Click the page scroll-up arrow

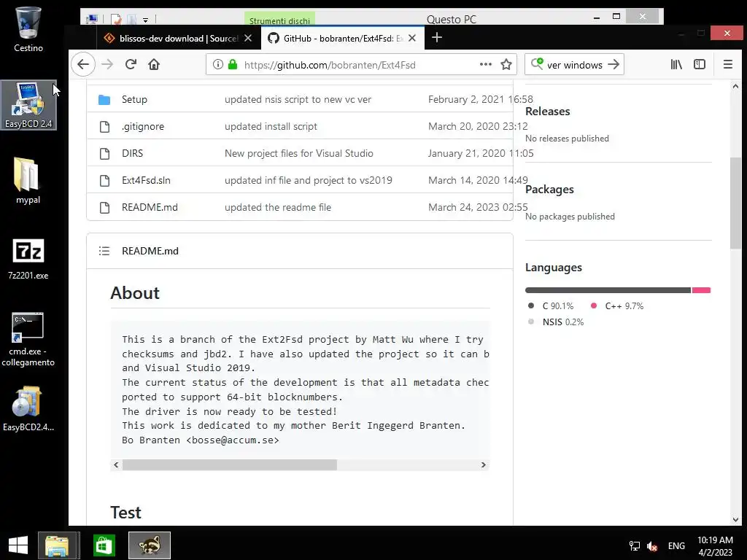point(735,86)
